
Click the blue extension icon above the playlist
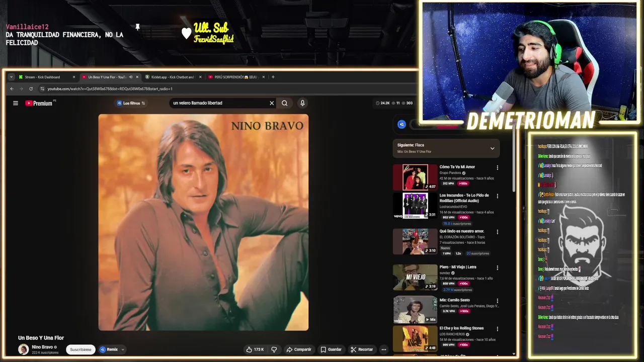401,124
